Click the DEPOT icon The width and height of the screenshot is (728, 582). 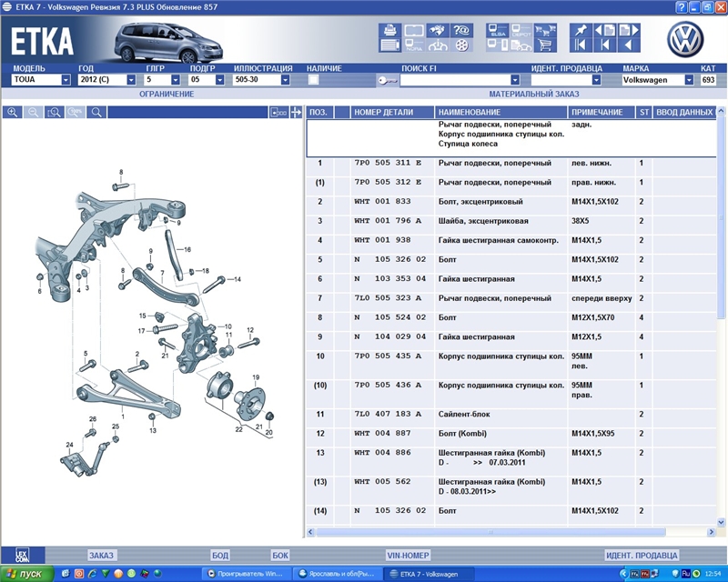point(521,31)
